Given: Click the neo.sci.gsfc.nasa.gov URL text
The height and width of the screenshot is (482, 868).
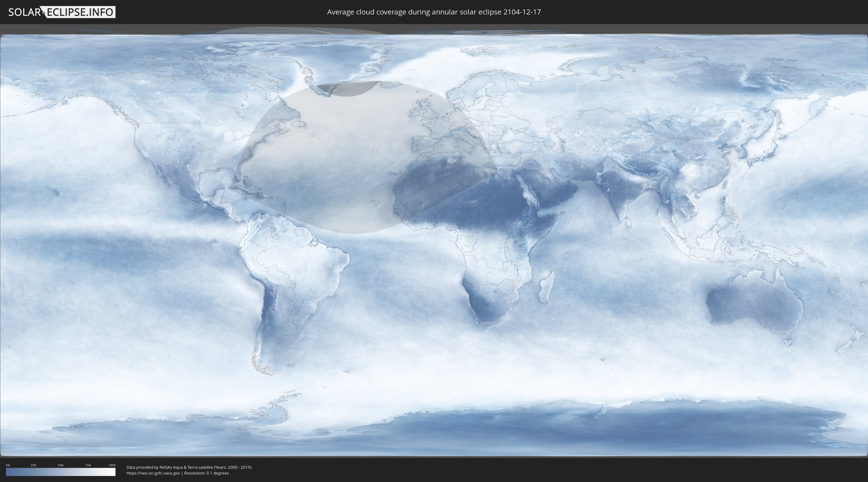Looking at the screenshot, I should [x=153, y=473].
